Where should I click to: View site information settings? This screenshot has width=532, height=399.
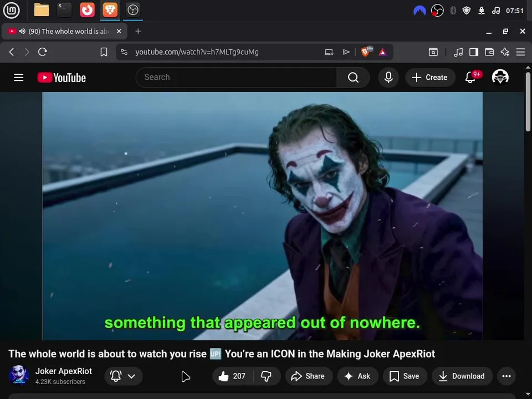tap(124, 52)
